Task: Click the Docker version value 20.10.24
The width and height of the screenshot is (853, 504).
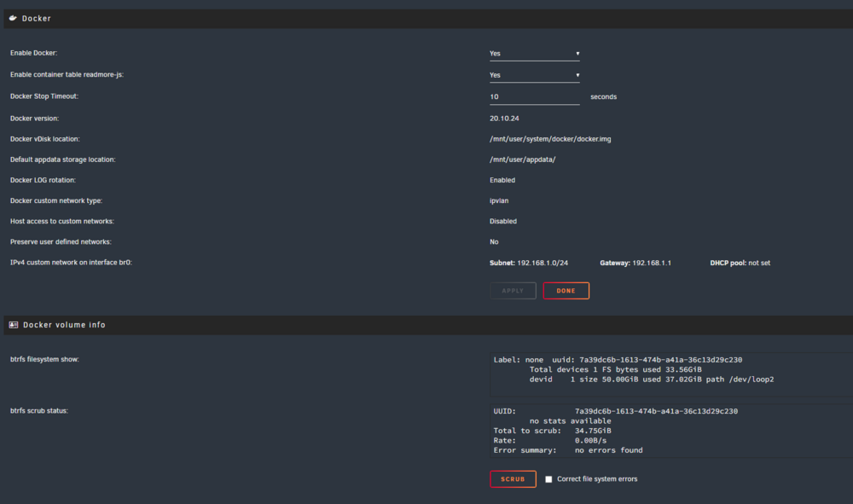Action: coord(504,118)
